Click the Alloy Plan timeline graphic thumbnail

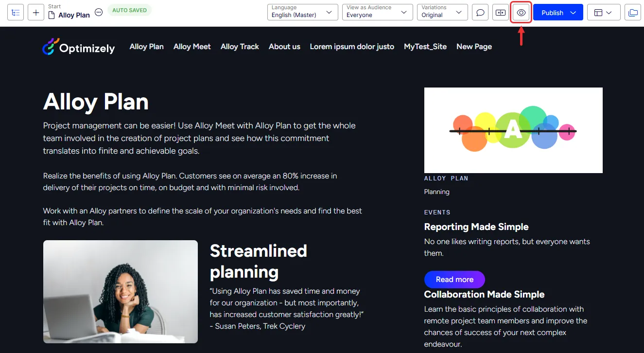click(x=513, y=130)
